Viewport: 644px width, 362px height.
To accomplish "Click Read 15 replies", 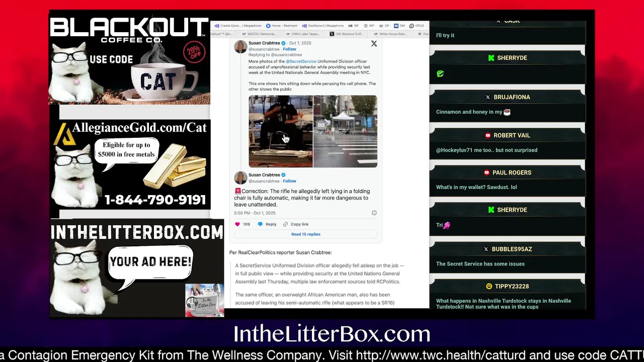I will (305, 234).
